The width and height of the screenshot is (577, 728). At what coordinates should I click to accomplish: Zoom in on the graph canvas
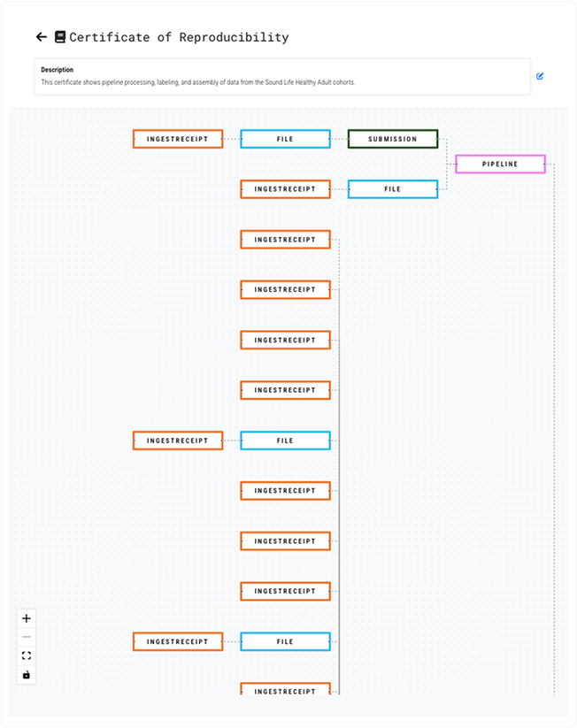(26, 618)
